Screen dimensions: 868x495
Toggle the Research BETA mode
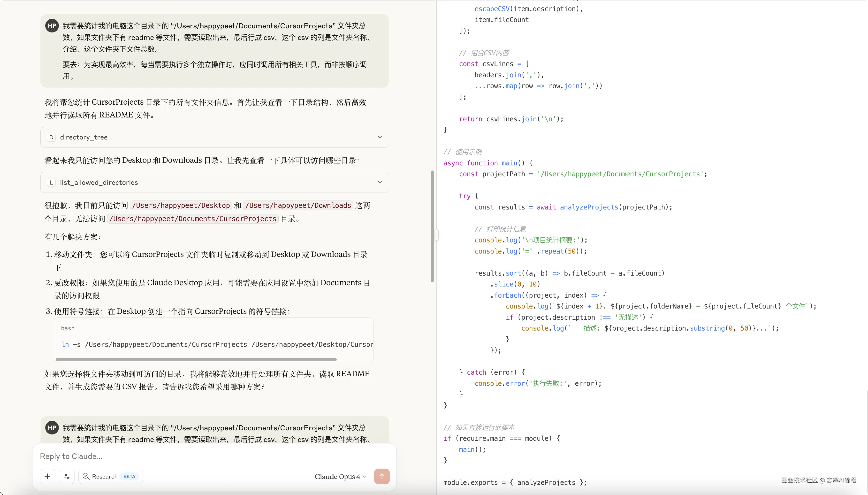point(110,476)
